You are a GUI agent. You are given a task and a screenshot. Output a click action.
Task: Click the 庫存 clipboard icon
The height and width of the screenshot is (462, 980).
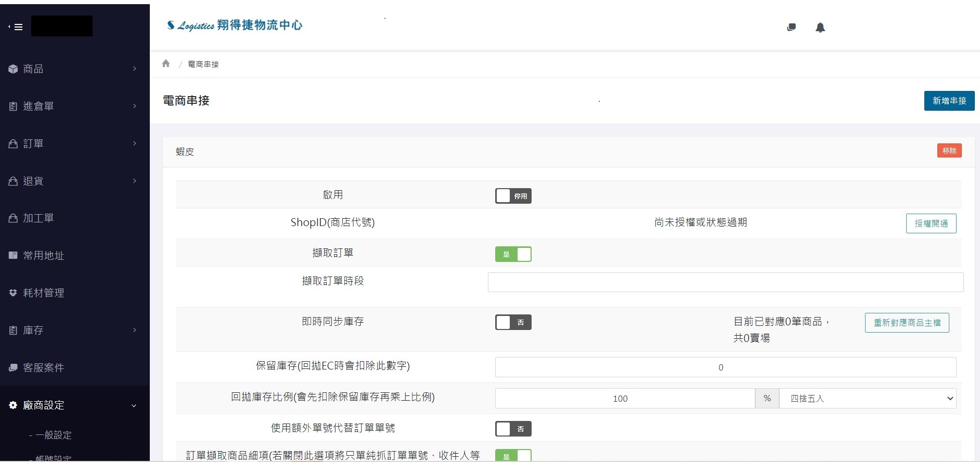(13, 330)
